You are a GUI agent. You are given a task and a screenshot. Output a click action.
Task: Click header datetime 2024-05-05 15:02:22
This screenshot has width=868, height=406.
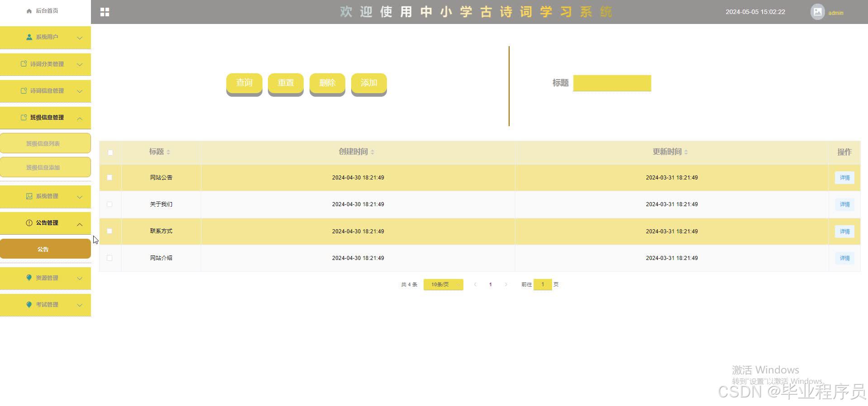(x=755, y=12)
